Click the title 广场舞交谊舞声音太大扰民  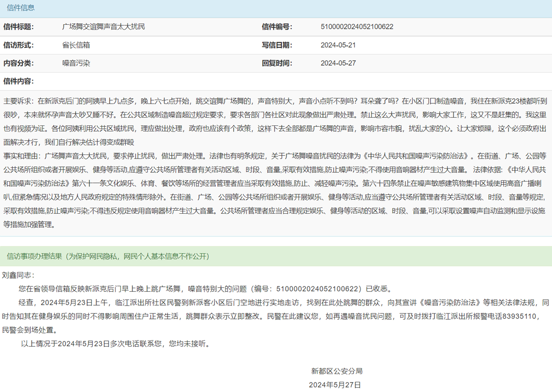click(x=103, y=27)
